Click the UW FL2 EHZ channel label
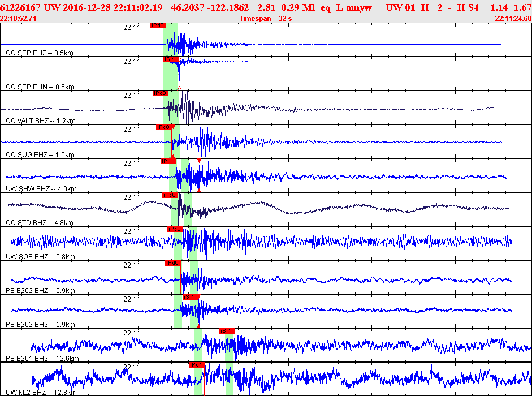This screenshot has height=396, width=532. 41,393
